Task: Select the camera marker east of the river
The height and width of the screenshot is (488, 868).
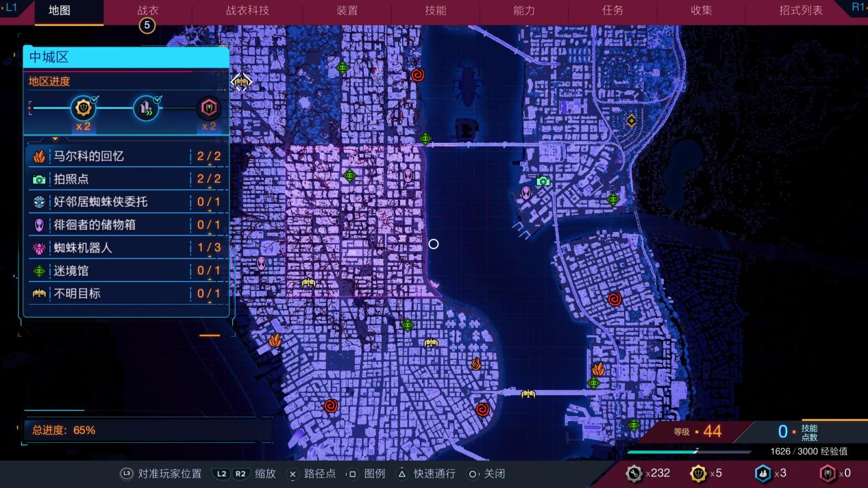Action: (x=543, y=181)
